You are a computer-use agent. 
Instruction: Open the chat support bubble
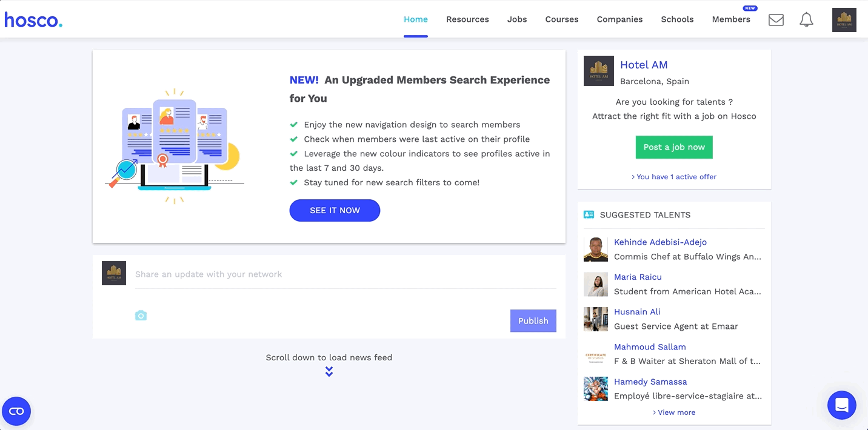tap(842, 405)
